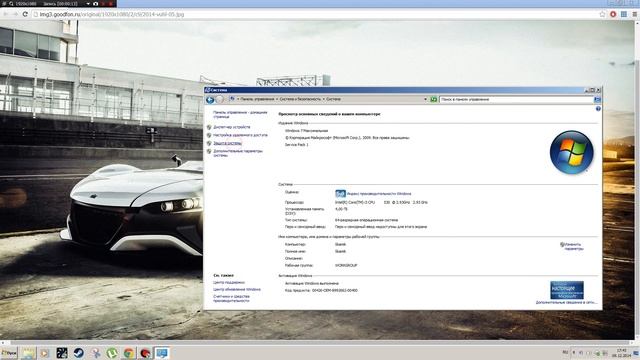
Task: Click the dark square app taskbar icon
Action: click(x=62, y=353)
